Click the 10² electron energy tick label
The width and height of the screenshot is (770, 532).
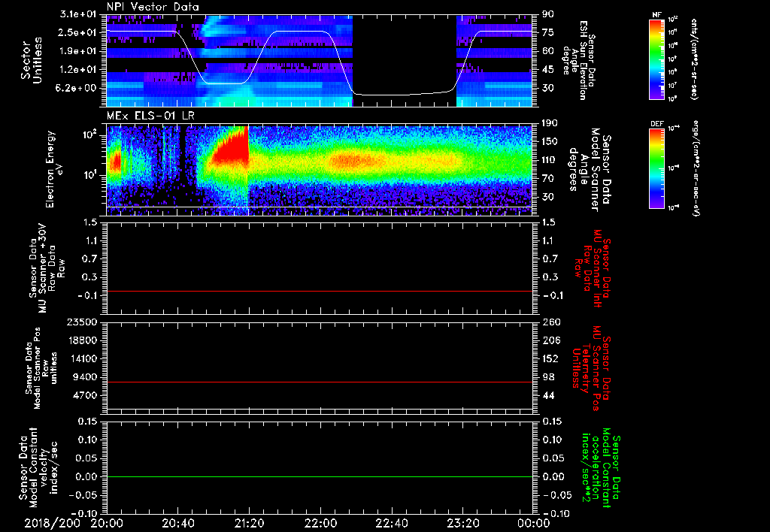point(91,135)
